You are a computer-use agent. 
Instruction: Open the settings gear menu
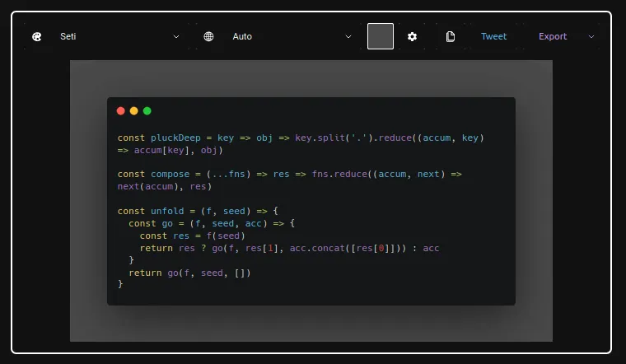413,36
